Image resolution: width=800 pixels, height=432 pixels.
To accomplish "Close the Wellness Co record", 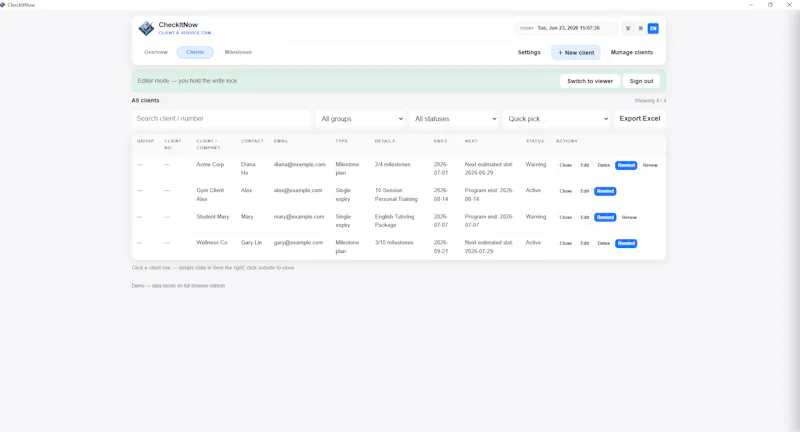I will point(565,243).
